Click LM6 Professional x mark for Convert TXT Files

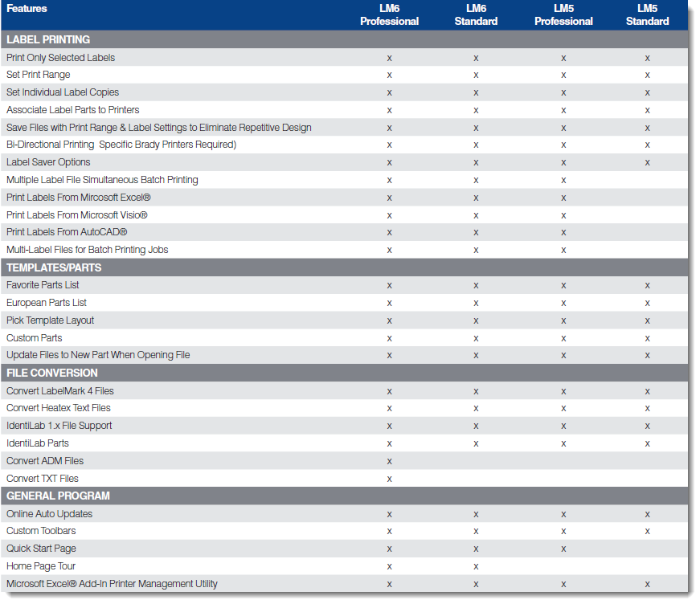[390, 479]
